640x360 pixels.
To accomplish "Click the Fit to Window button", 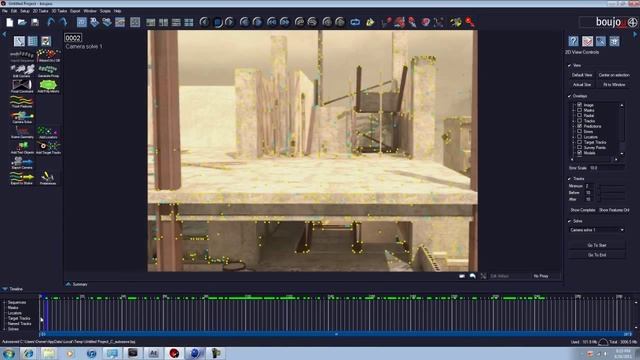I will [x=614, y=84].
